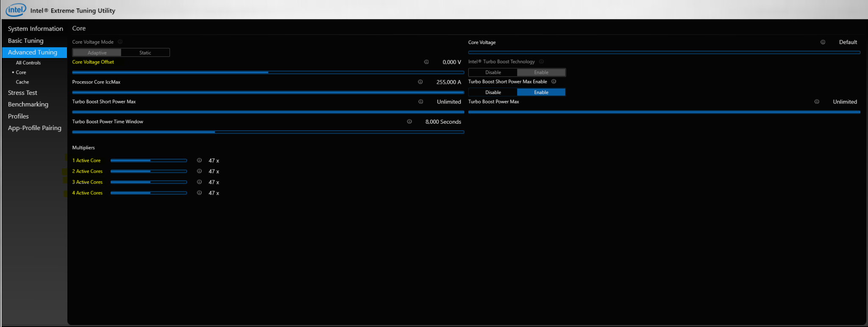The width and height of the screenshot is (868, 327).
Task: Click the 8,000 Seconds value
Action: [x=443, y=122]
